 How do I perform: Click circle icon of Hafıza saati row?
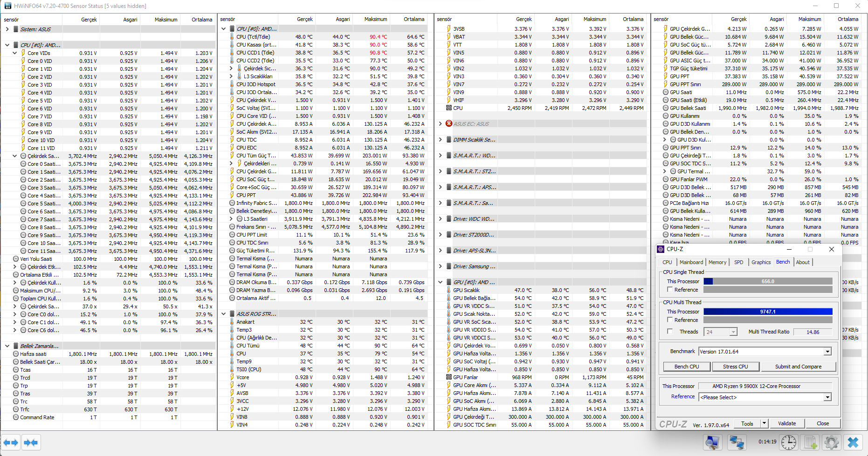(x=15, y=354)
